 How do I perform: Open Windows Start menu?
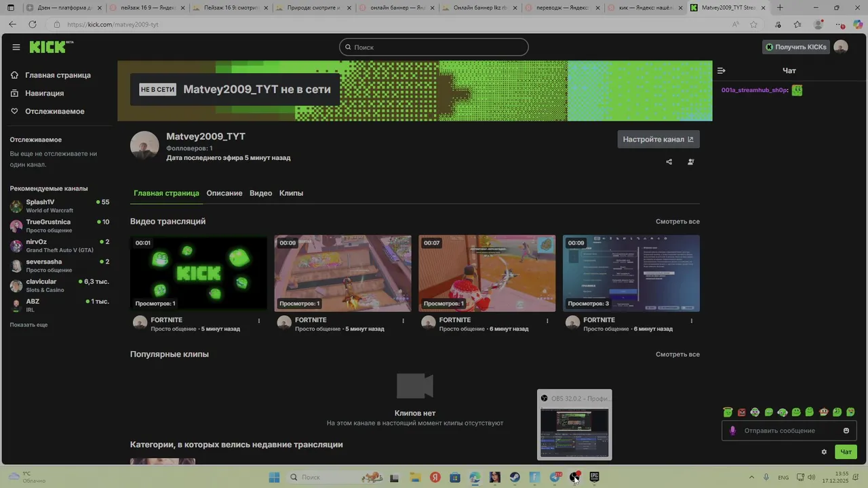coord(274,477)
